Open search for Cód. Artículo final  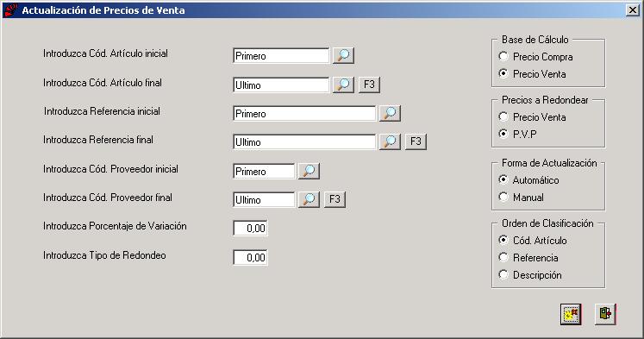tap(343, 85)
